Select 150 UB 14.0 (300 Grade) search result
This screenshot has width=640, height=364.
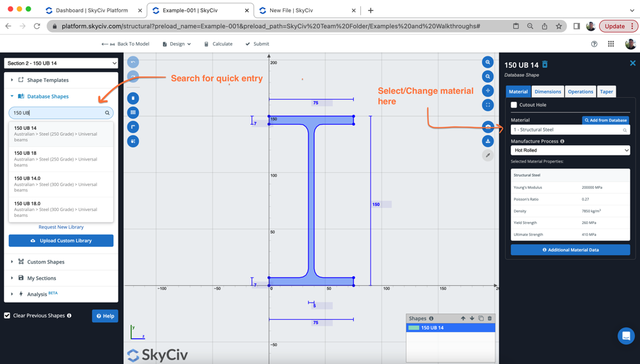pos(61,184)
